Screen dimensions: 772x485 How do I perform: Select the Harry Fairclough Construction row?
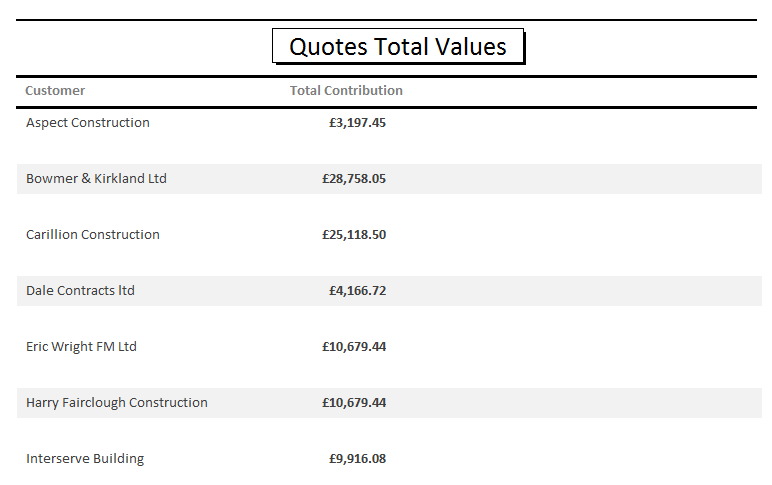(389, 403)
